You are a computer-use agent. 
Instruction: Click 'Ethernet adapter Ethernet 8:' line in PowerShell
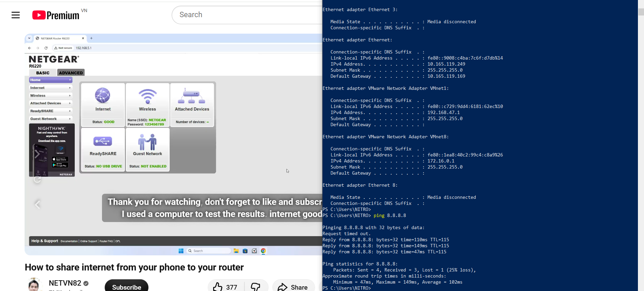[360, 185]
